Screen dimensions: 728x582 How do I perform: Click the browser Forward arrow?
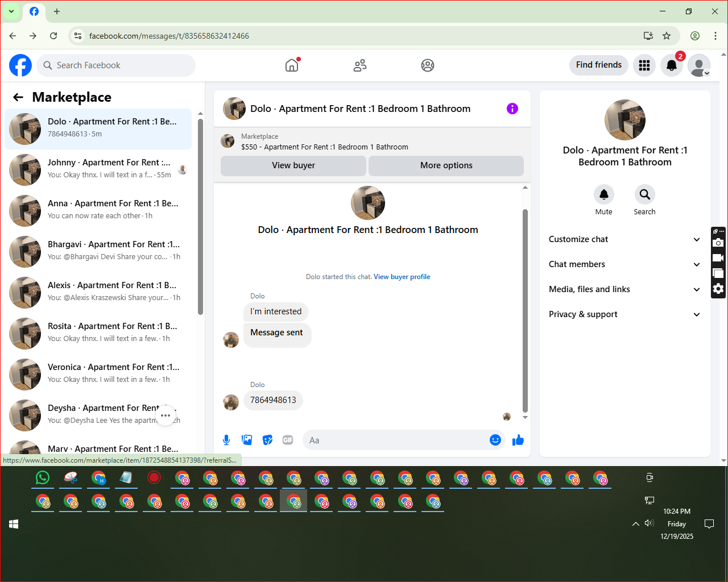[33, 36]
